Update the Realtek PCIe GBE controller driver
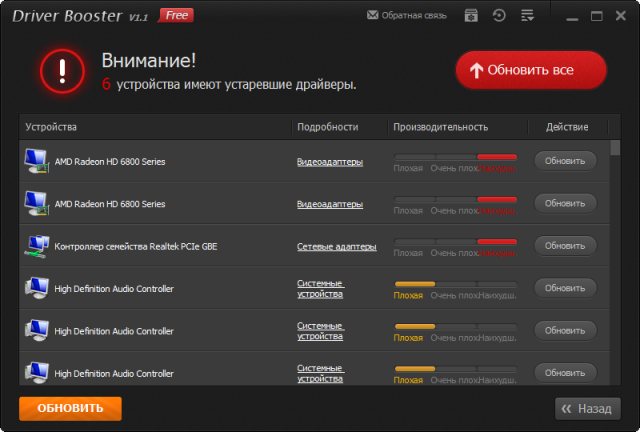Viewport: 640px width, 432px height. (x=565, y=245)
